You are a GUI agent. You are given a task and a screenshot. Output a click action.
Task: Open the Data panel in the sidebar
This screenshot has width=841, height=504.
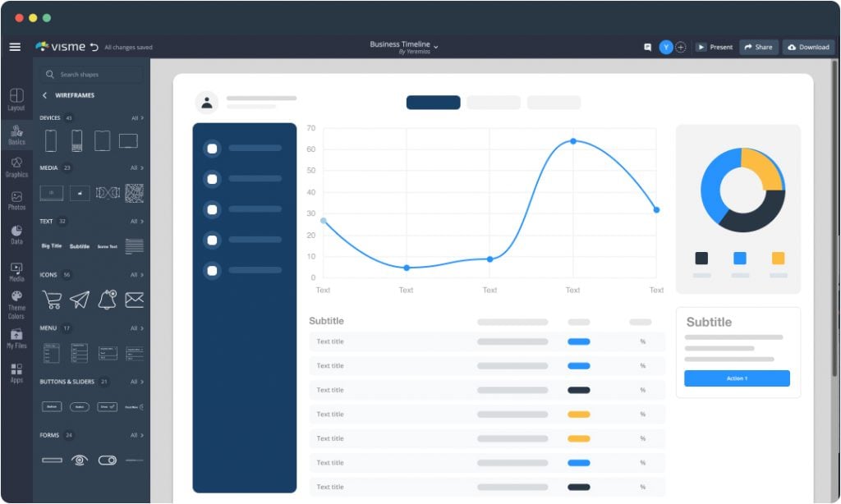tap(16, 233)
